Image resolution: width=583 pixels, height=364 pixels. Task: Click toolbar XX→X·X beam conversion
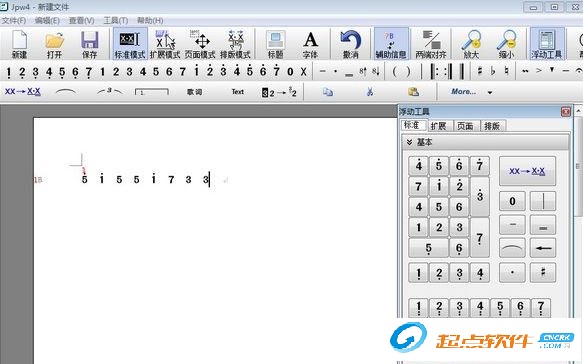point(23,91)
